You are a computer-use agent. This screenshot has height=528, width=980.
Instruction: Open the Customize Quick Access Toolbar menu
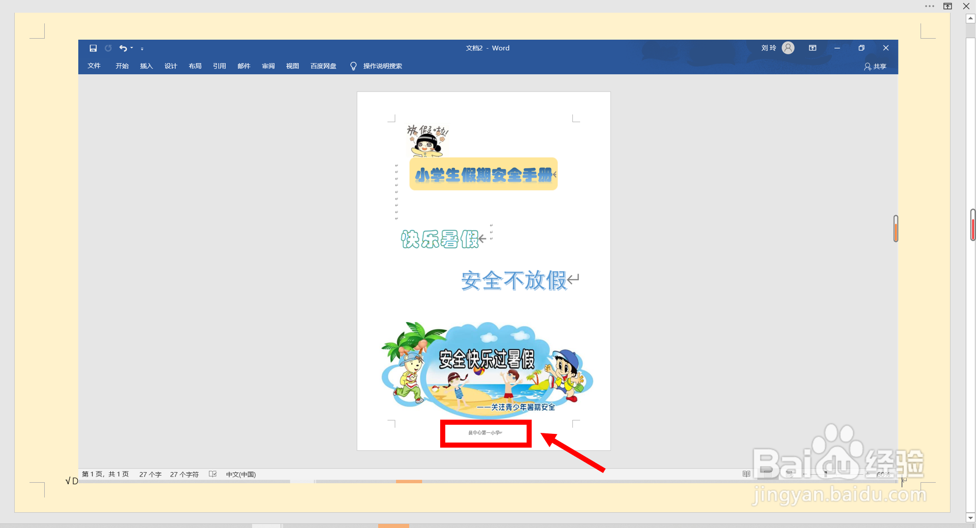tap(142, 48)
